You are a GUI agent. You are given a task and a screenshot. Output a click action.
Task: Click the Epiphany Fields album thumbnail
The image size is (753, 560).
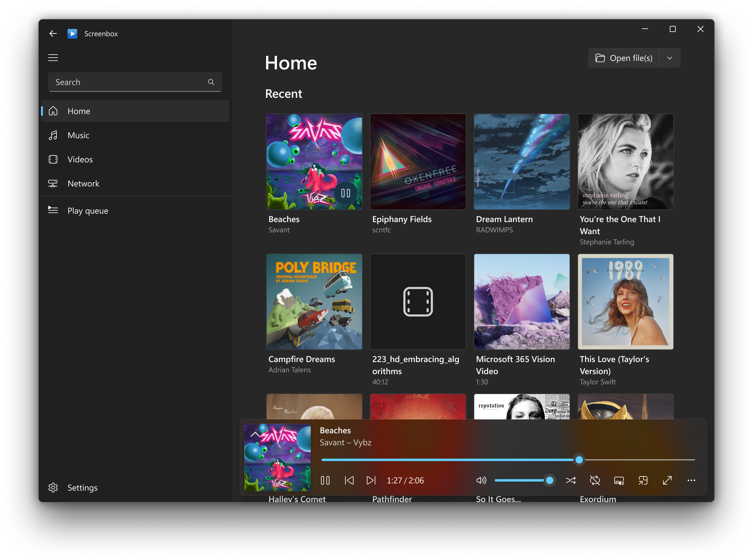coord(418,161)
